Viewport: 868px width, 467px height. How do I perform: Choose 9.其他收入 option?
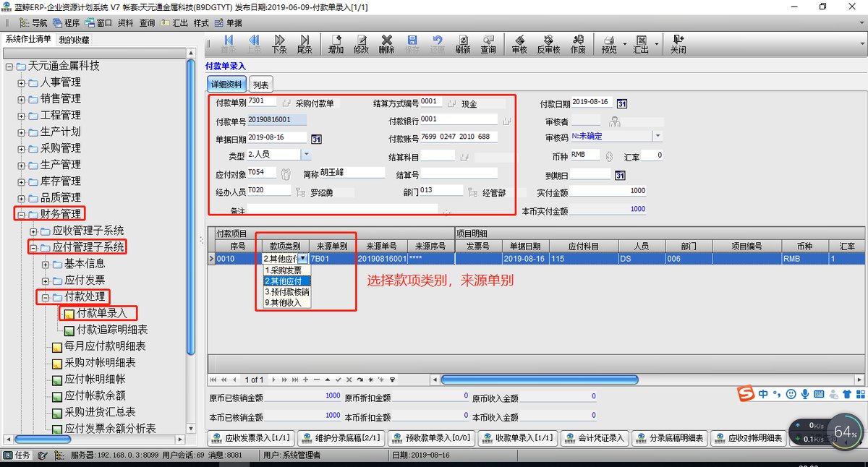tap(287, 302)
